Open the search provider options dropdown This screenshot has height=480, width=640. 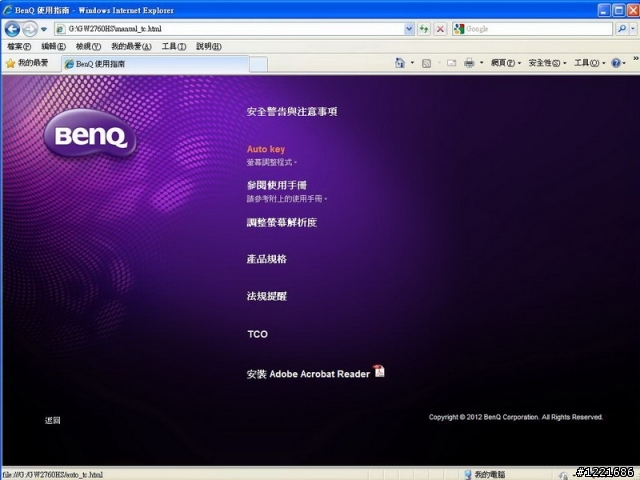click(633, 29)
